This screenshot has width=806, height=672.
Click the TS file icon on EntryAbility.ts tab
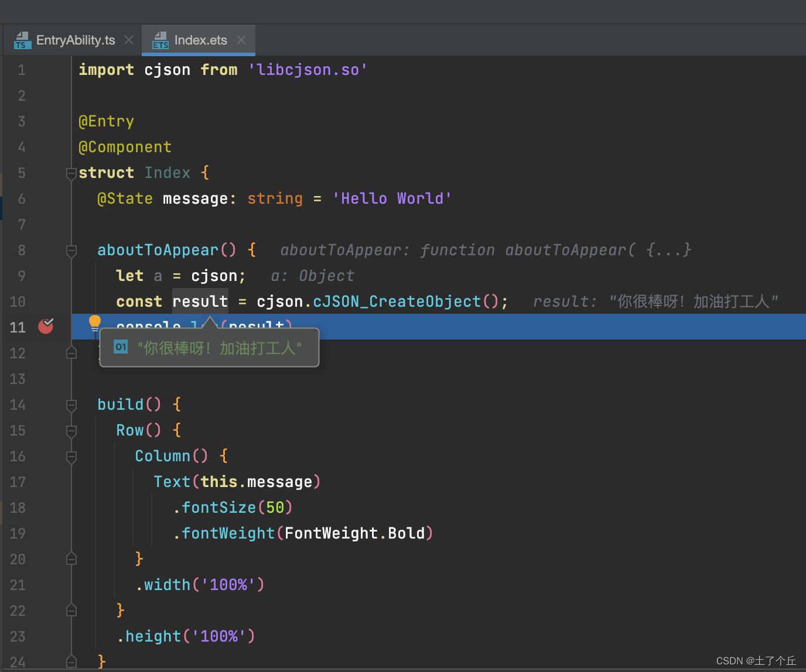(22, 40)
